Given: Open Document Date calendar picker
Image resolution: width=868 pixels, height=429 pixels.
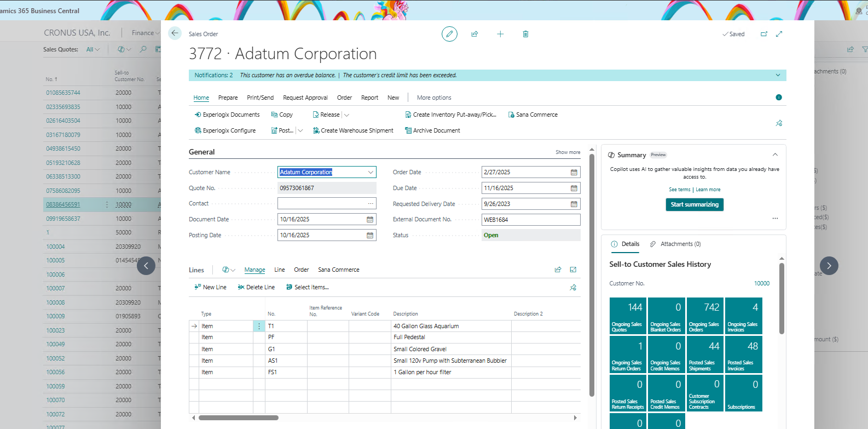Looking at the screenshot, I should (x=370, y=219).
